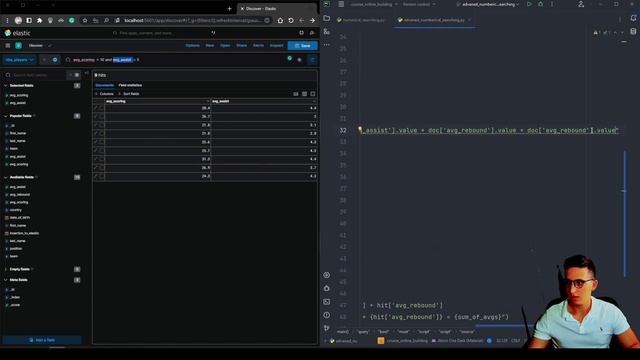640x360 pixels.
Task: Open PyCharm Terminal tool window icon
Action: 327,302
